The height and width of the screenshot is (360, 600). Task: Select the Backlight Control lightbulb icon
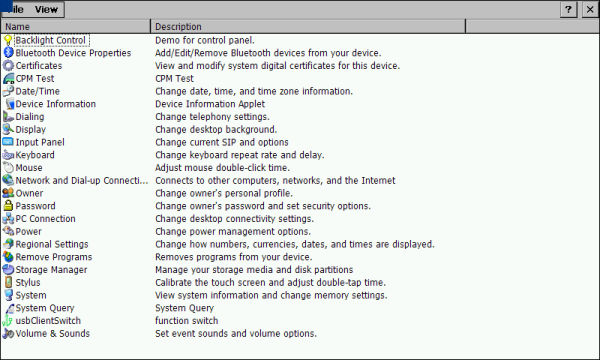[8, 40]
